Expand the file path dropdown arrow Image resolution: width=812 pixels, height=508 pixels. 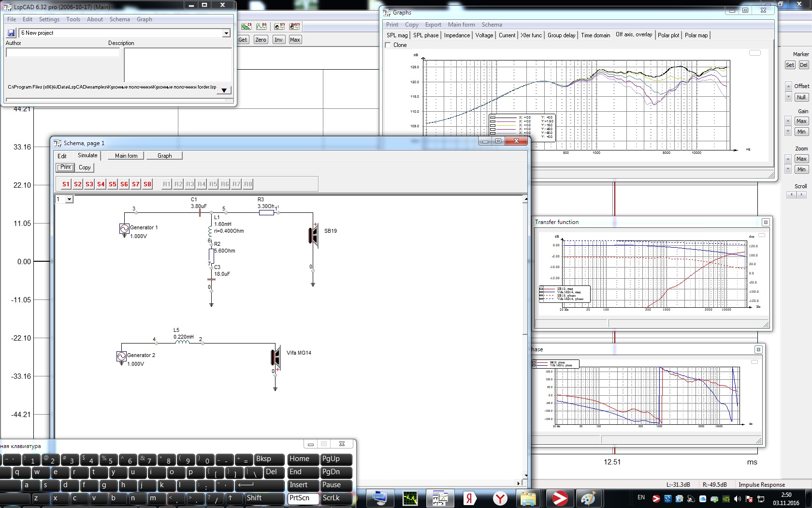tap(224, 90)
